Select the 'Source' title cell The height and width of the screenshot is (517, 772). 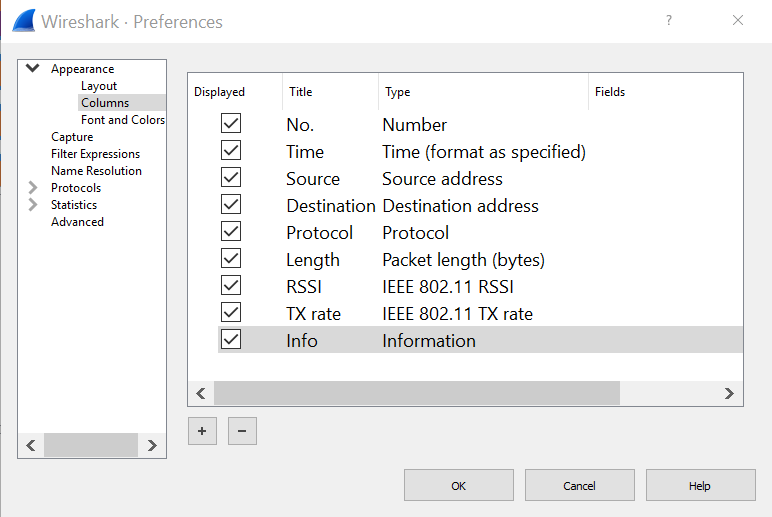[313, 179]
